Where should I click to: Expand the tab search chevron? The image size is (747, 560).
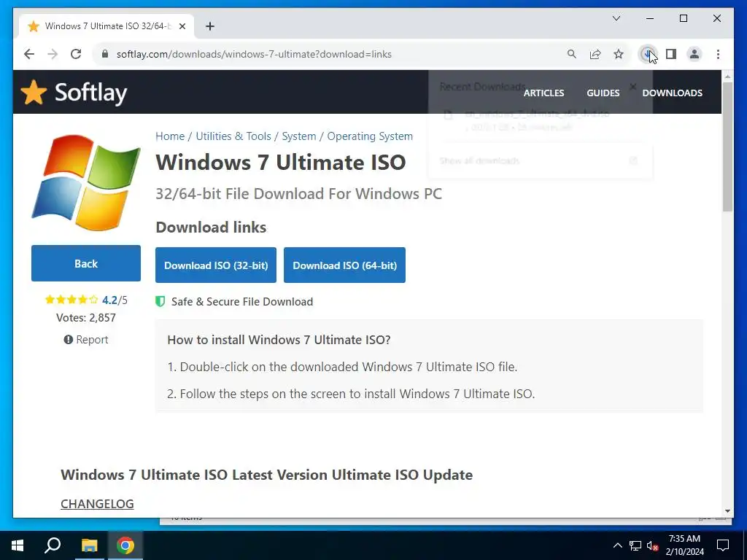point(616,18)
